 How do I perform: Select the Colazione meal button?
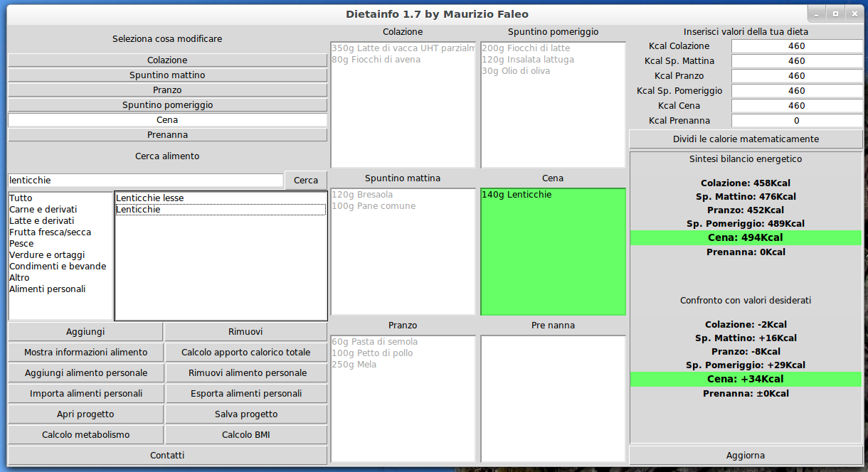(x=167, y=60)
